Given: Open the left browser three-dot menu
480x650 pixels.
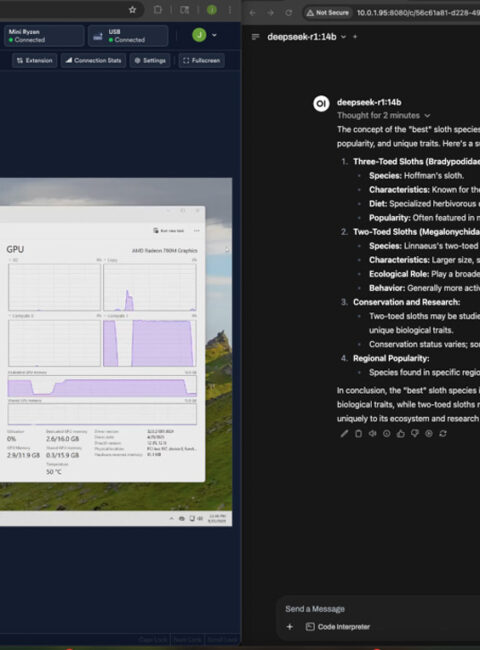Looking at the screenshot, I should 230,10.
